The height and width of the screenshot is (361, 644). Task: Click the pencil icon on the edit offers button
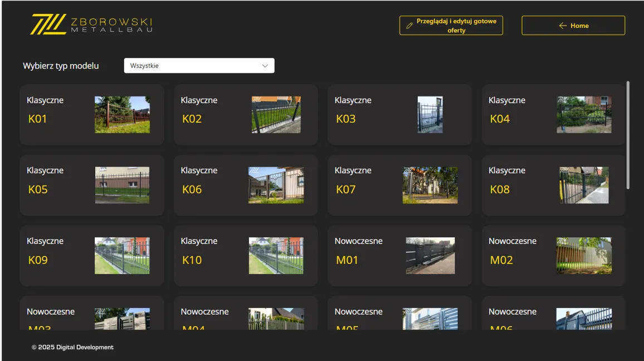point(409,26)
